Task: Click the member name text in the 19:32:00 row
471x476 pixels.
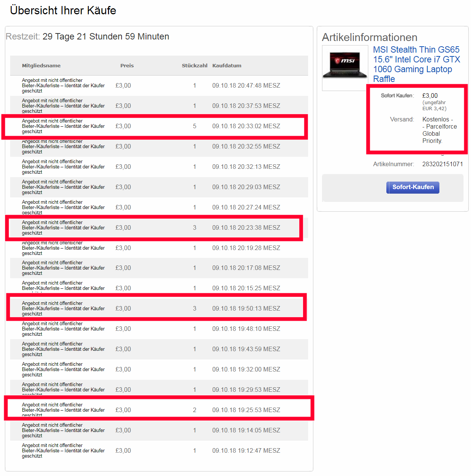Action: point(63,369)
